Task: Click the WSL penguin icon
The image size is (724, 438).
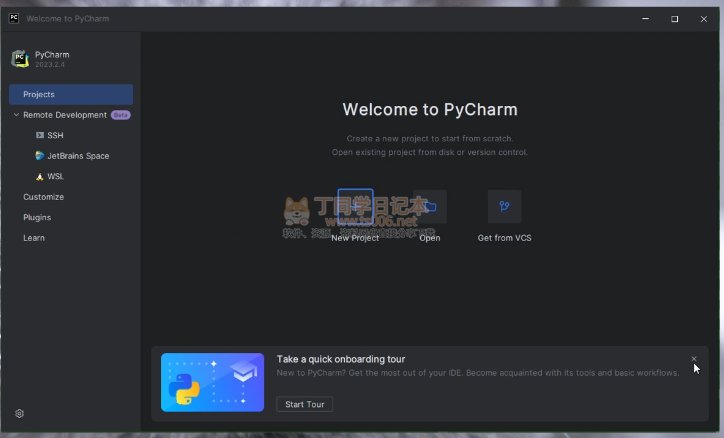Action: pyautogui.click(x=40, y=176)
